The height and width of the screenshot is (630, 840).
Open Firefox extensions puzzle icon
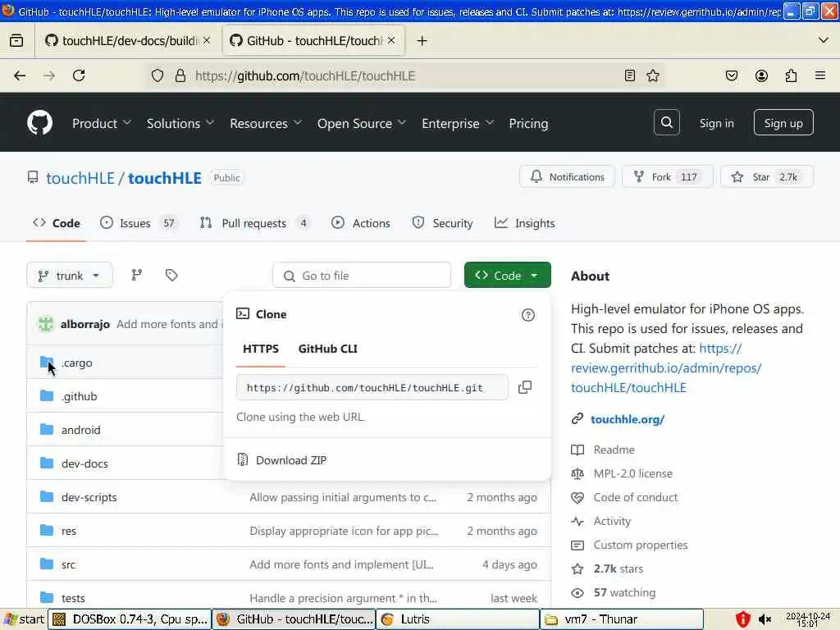[x=791, y=75]
